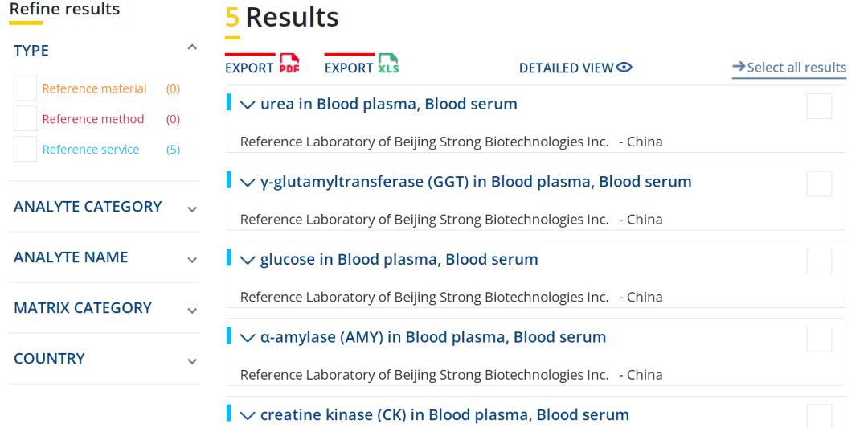
Task: Click the Select all results arrow icon
Action: [739, 67]
